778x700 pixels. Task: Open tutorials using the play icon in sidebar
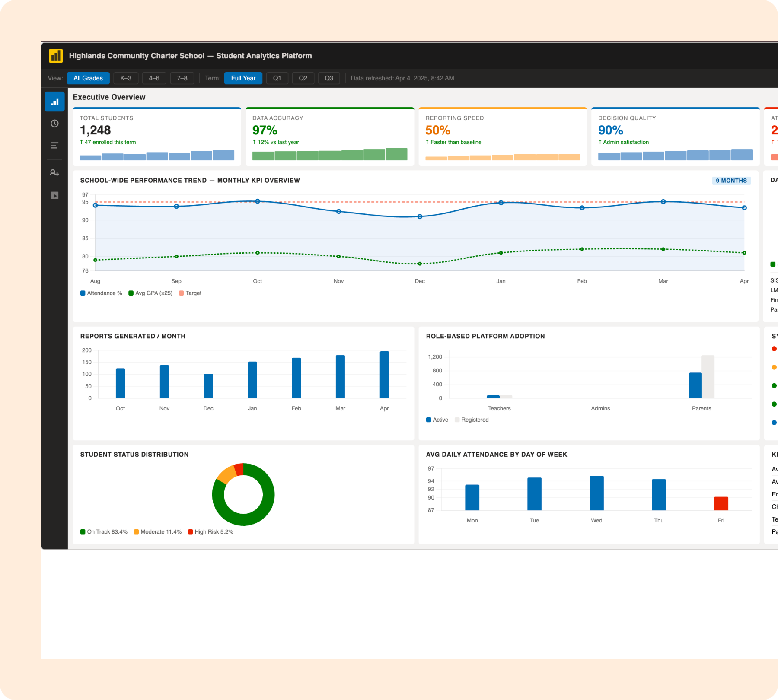coord(55,195)
